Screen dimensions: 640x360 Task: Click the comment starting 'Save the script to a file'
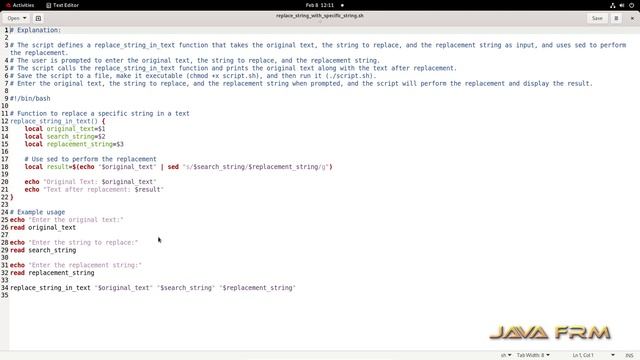(x=193, y=76)
